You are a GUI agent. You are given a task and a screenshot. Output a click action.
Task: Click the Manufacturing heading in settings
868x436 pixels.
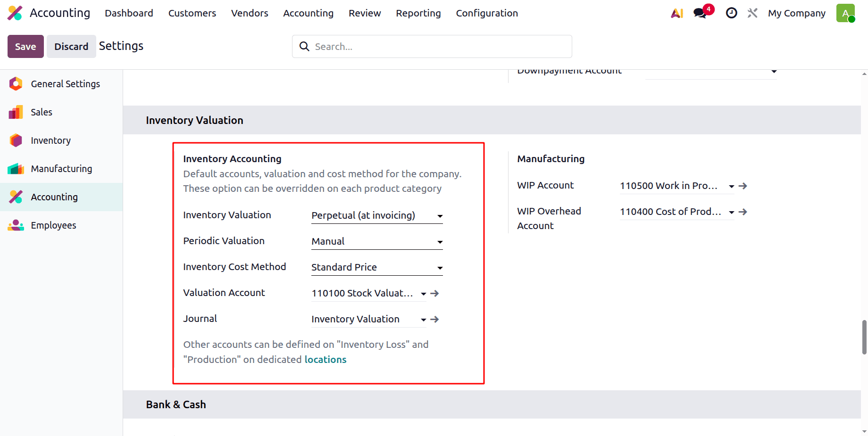pos(551,159)
